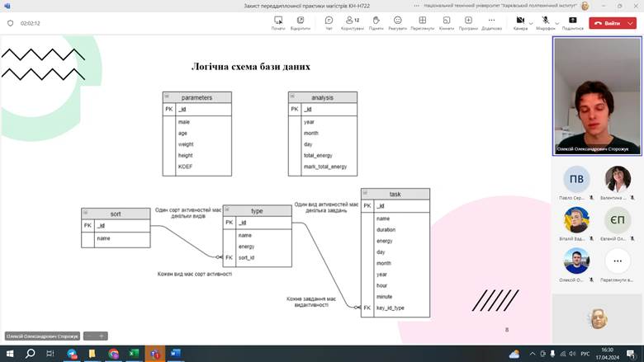
Task: Toggle the camera on or off
Action: (x=519, y=21)
